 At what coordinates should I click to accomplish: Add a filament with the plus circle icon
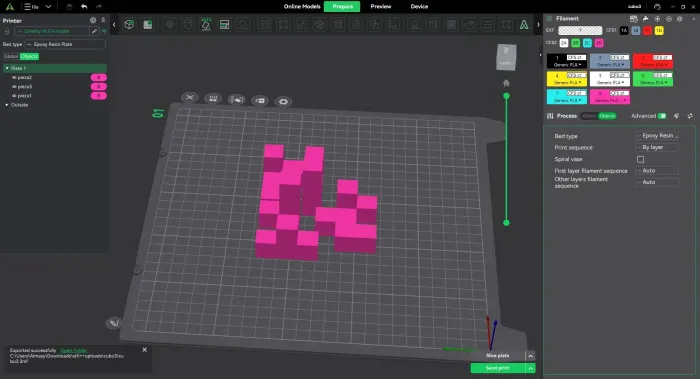(x=657, y=19)
